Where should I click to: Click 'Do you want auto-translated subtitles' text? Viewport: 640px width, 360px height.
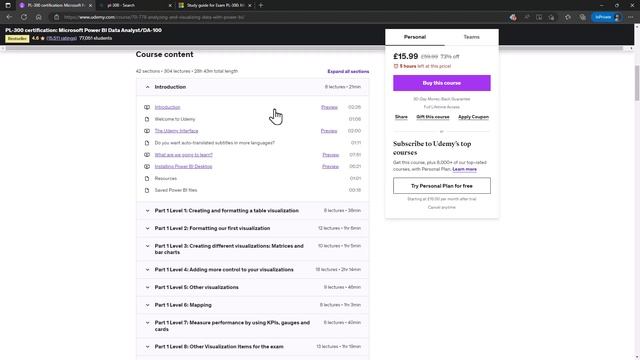click(215, 143)
